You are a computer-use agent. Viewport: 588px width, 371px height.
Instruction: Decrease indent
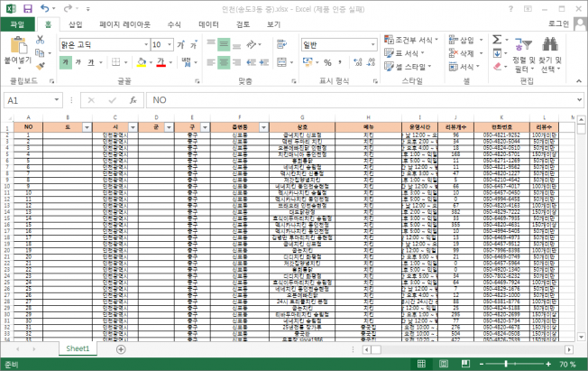pyautogui.click(x=252, y=62)
